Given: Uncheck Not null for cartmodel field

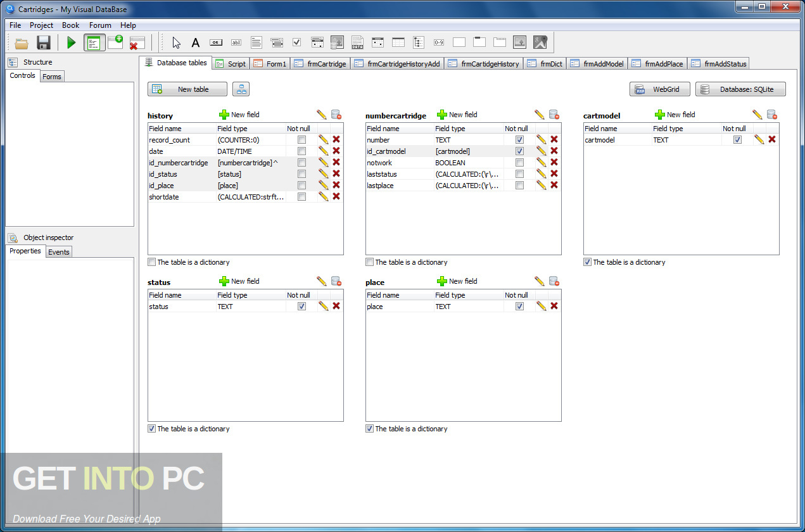Looking at the screenshot, I should 737,140.
